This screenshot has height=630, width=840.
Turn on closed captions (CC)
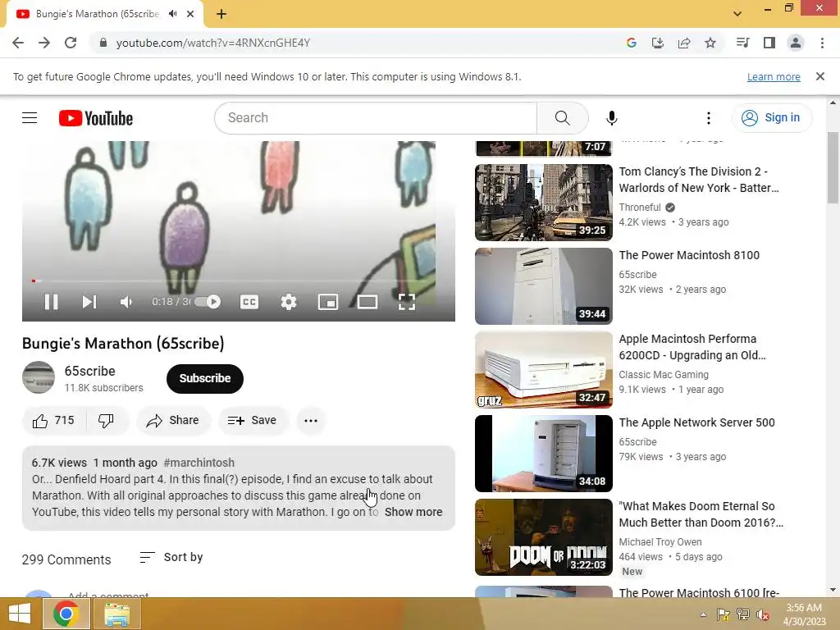[x=249, y=302]
